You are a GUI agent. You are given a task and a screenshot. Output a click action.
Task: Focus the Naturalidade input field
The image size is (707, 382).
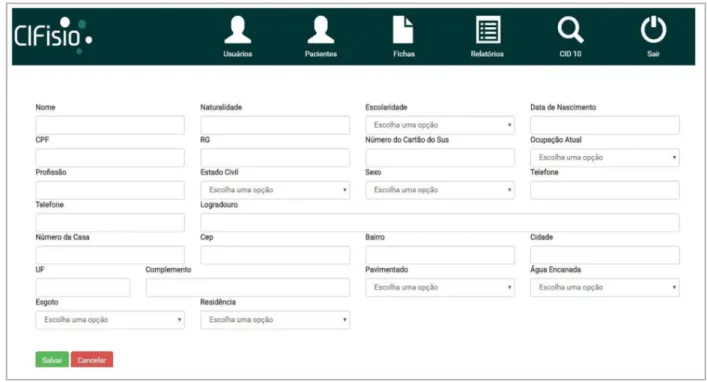(275, 125)
